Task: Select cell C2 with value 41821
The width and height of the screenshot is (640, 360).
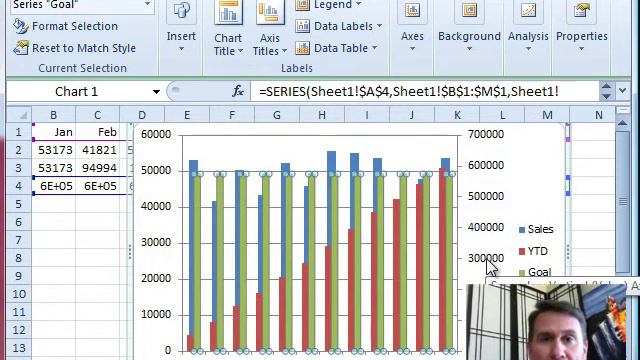Action: [97, 150]
